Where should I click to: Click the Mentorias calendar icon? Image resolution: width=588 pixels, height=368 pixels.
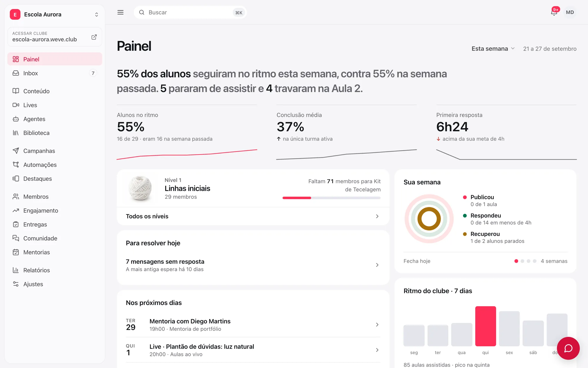click(16, 252)
